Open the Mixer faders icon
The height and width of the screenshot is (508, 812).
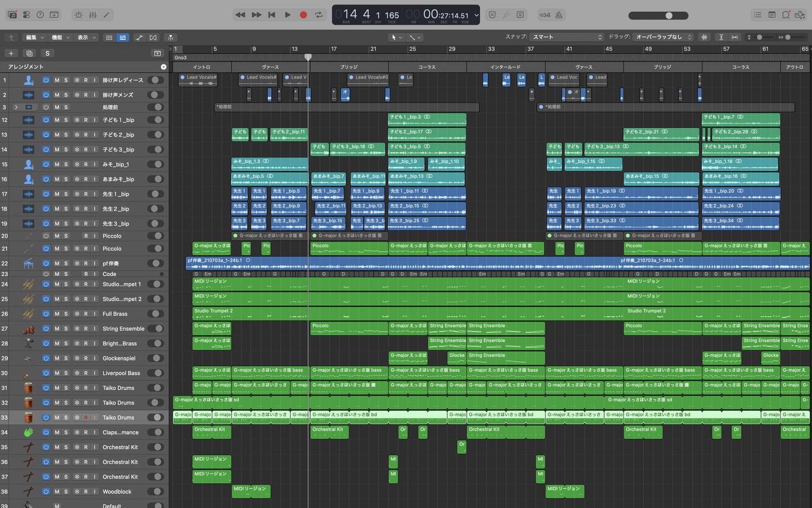pyautogui.click(x=93, y=15)
